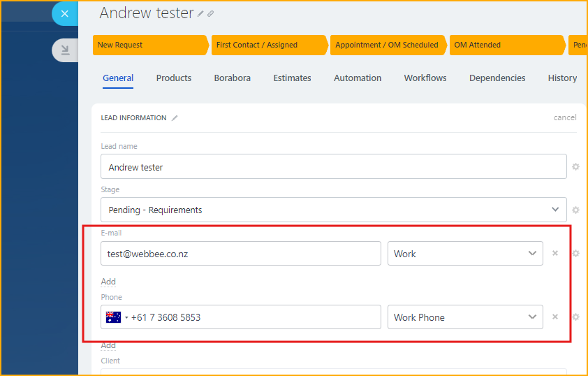Click the copy link icon beside title

(211, 13)
